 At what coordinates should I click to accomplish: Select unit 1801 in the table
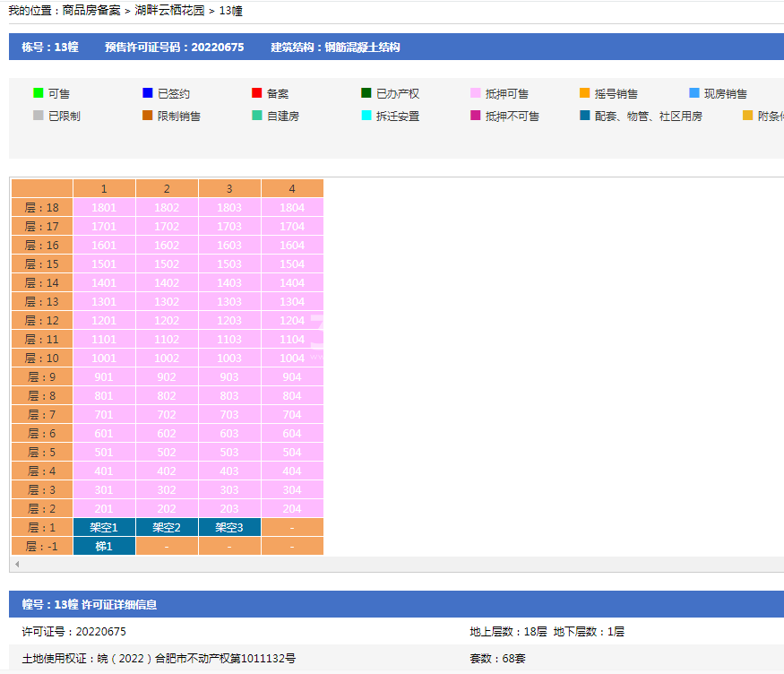(104, 208)
